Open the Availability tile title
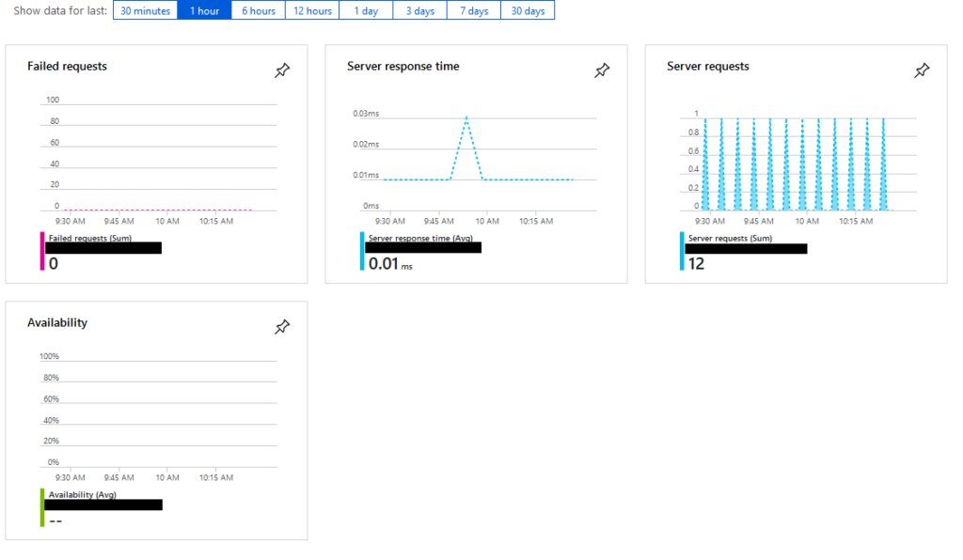Screen dimensions: 963x560 coord(57,322)
